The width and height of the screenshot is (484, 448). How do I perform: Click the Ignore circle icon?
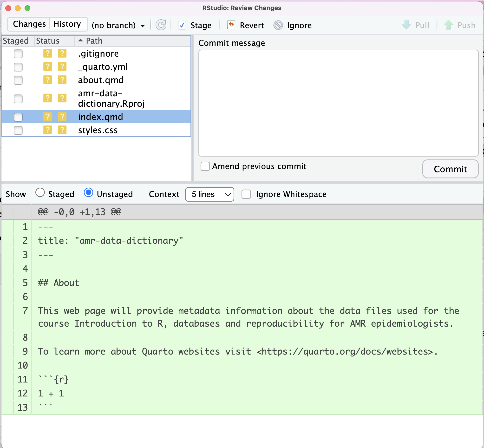click(278, 25)
